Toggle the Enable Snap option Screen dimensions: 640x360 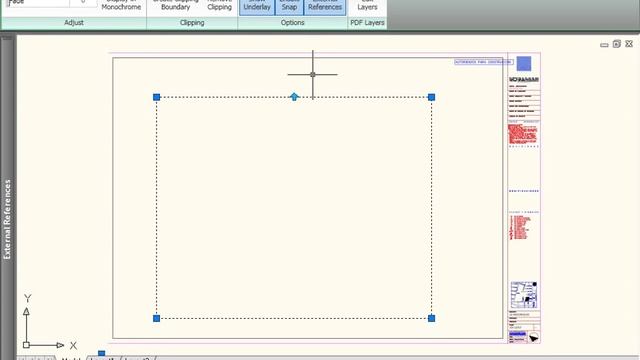289,6
